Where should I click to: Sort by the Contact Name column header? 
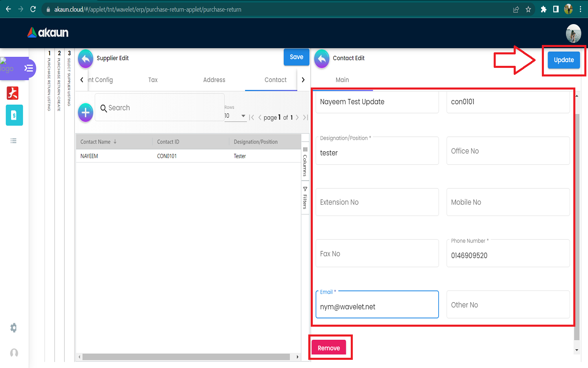click(96, 142)
